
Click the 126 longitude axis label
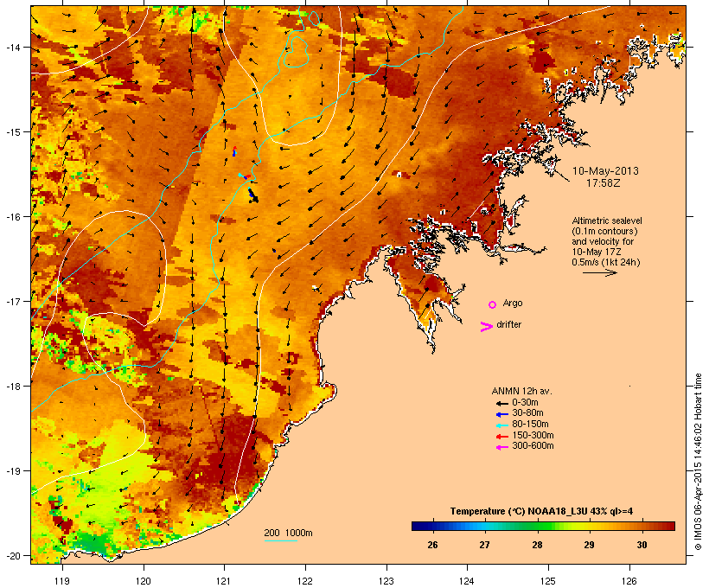pyautogui.click(x=629, y=581)
